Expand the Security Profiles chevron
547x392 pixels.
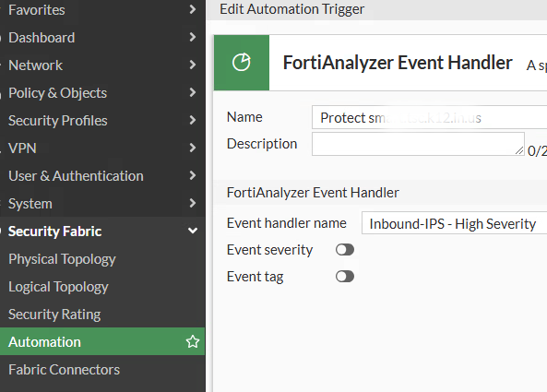tap(193, 120)
